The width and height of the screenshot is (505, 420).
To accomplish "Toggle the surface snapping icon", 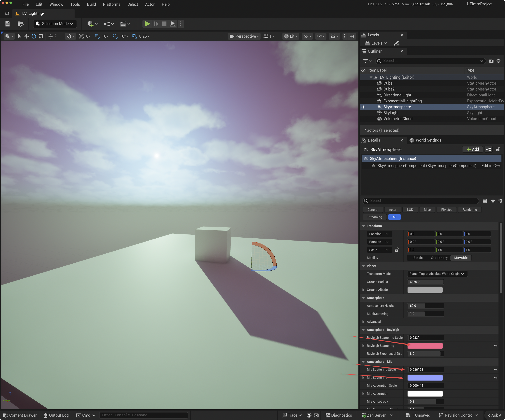I will click(x=69, y=36).
